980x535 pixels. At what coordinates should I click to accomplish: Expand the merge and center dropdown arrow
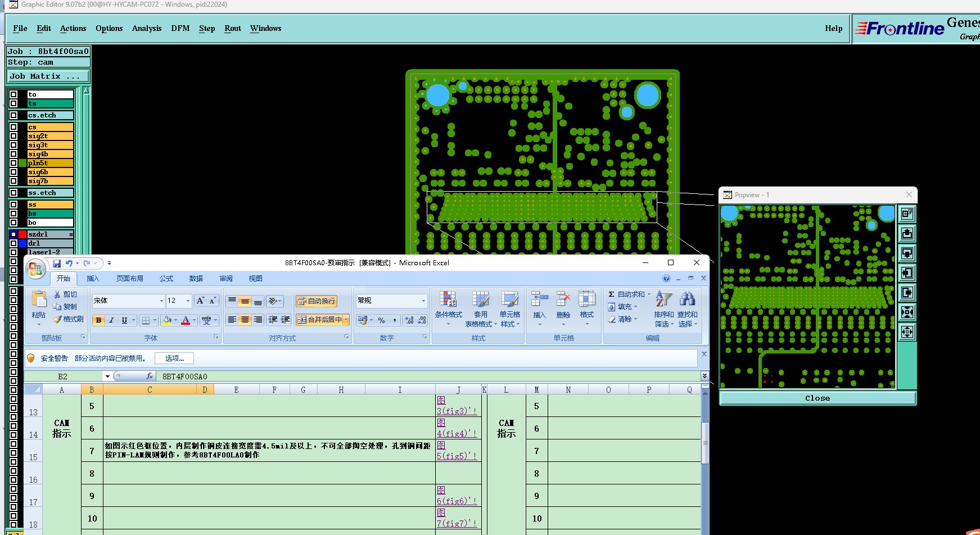point(346,320)
